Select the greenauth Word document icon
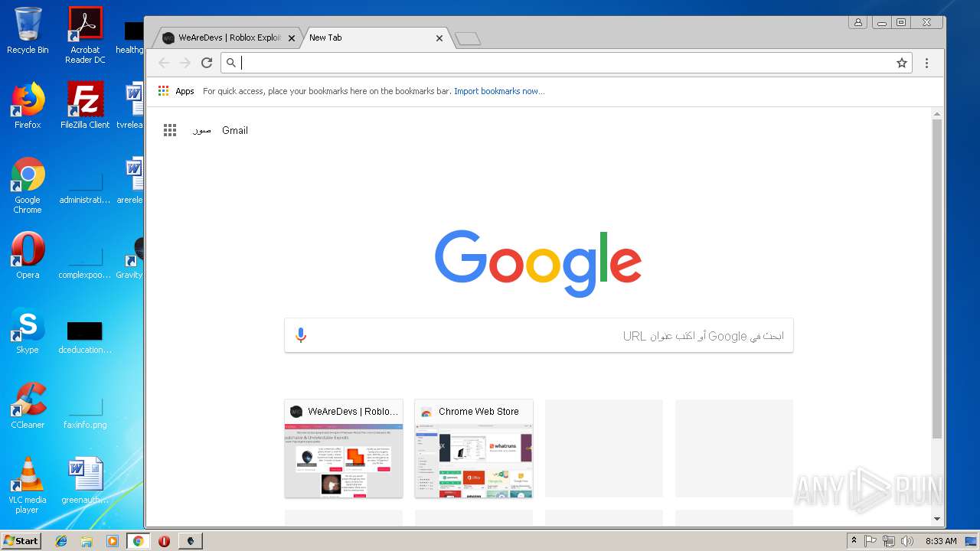The width and height of the screenshot is (980, 551). click(85, 481)
